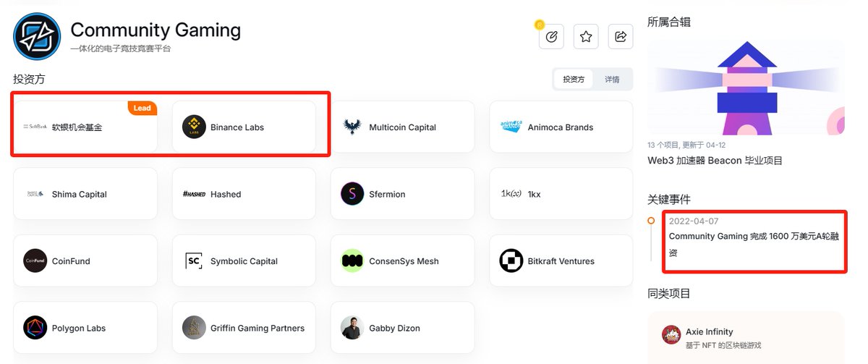The image size is (868, 364).
Task: Click the edit pencil icon button
Action: pyautogui.click(x=551, y=36)
